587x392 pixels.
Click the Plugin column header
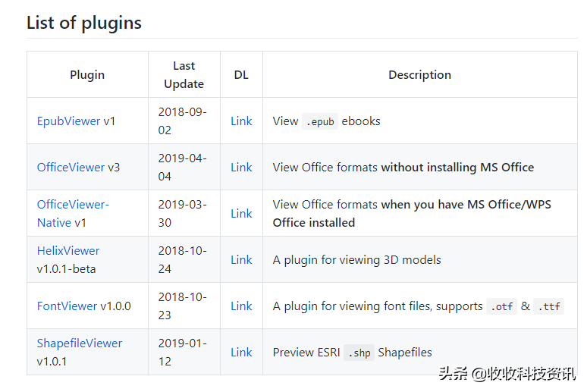click(x=87, y=74)
